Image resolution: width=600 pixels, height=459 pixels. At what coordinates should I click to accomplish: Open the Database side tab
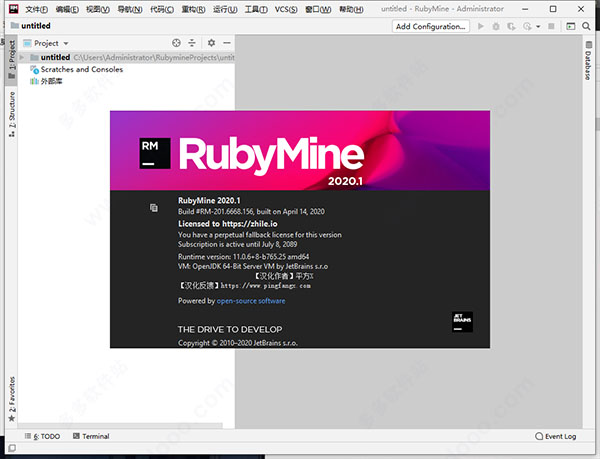pos(588,60)
